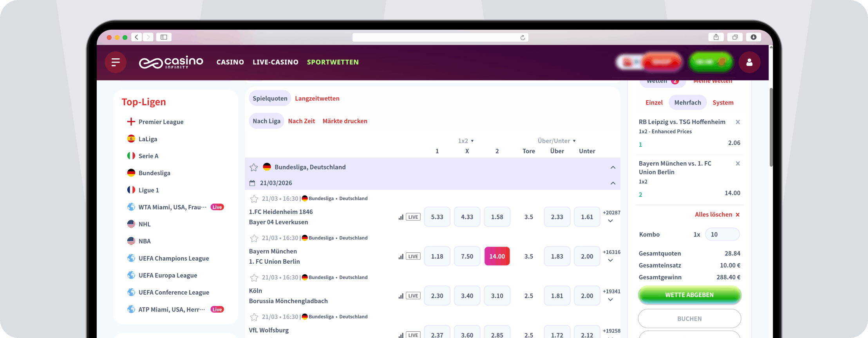
Task: Open the 1x2 market dropdown
Action: [x=466, y=141]
